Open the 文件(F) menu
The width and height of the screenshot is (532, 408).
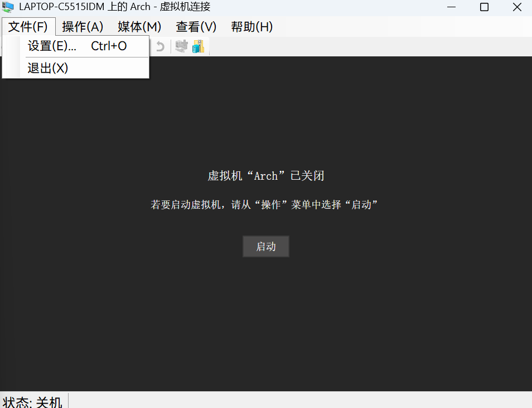click(x=28, y=27)
